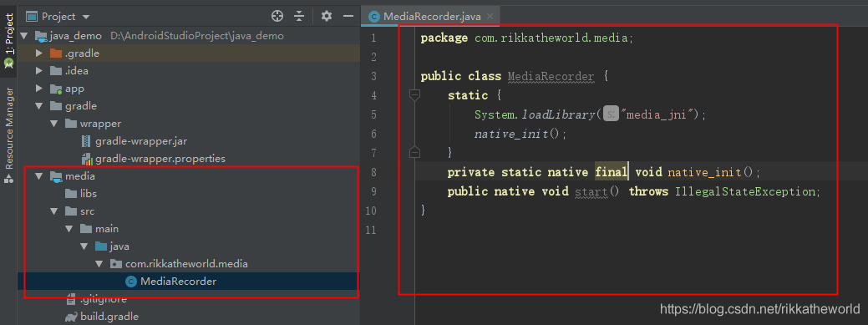868x325 pixels.
Task: Expand the .gradle folder
Action: pos(38,53)
